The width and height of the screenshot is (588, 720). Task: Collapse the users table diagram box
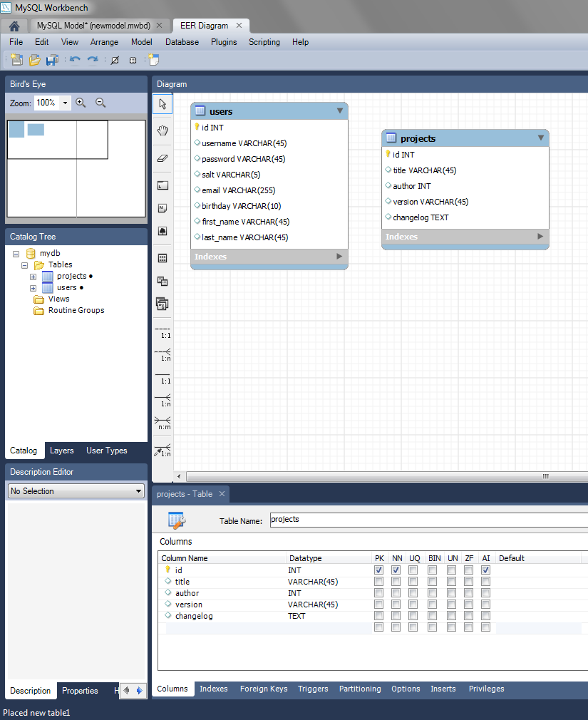(340, 110)
